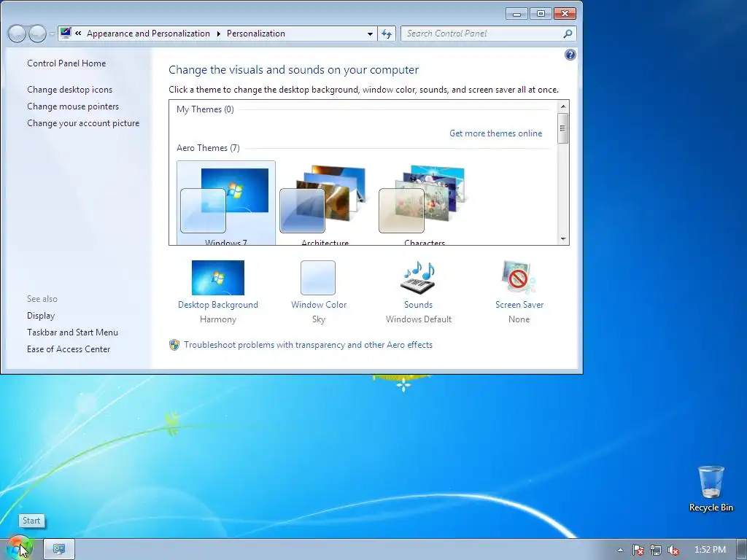Click the themes list scrollbar thumb

[563, 128]
